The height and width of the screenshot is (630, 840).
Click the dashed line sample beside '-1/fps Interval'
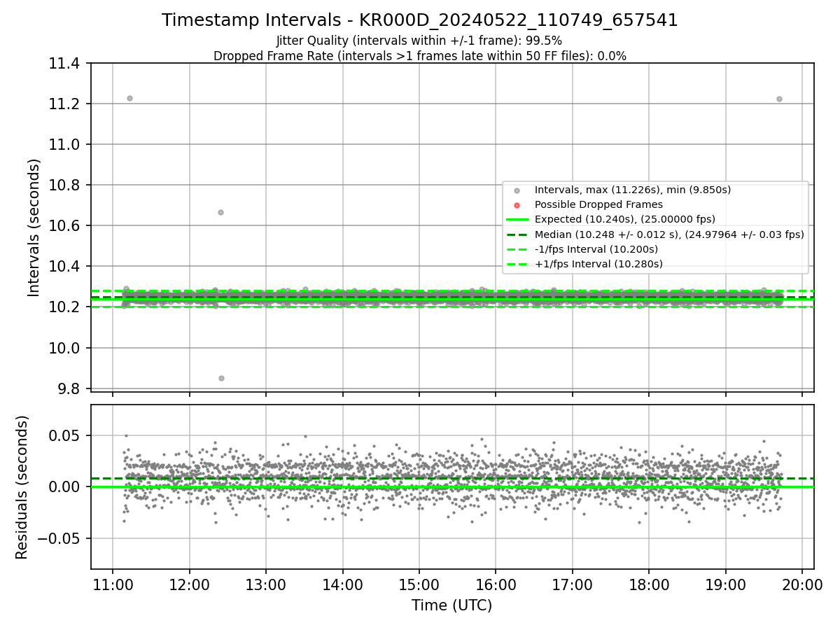coord(517,249)
